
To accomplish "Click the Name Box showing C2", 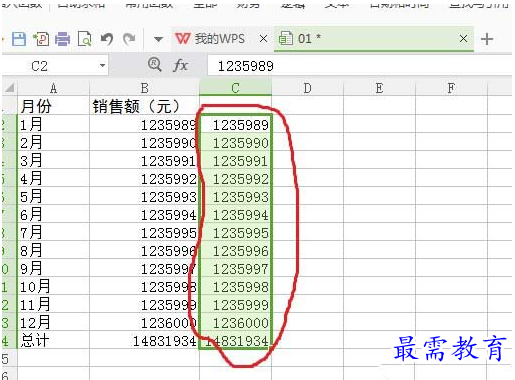I will 55,66.
